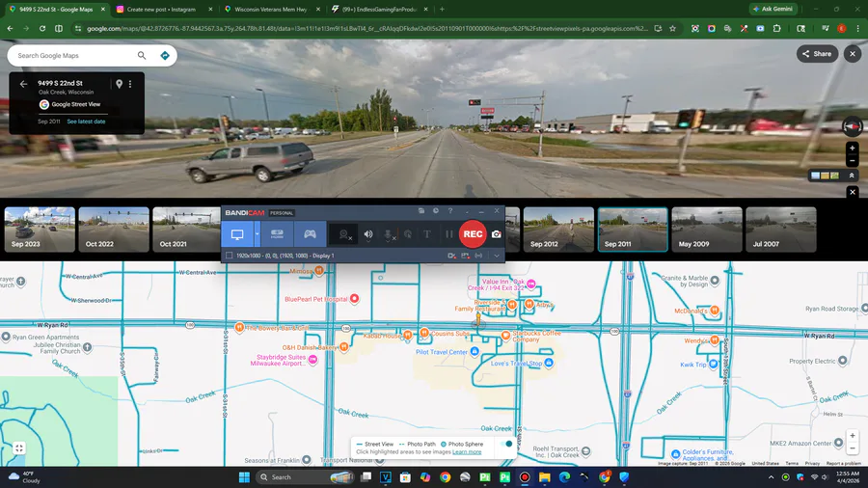
Task: Focus the Search Google Maps field
Action: [73, 55]
